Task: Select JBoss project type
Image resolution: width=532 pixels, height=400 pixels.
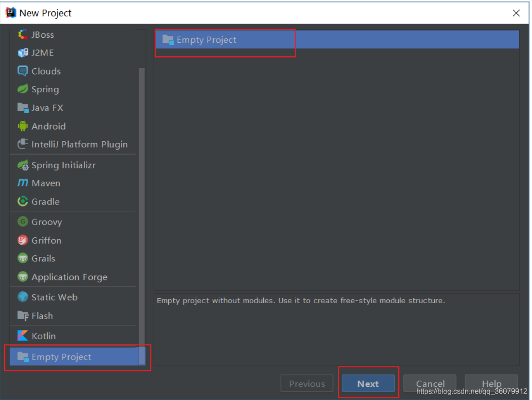Action: (73, 34)
